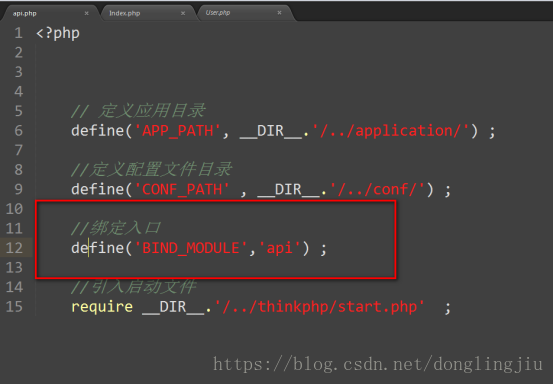554x384 pixels.
Task: Click the 'api' string on line 12
Action: click(x=279, y=248)
